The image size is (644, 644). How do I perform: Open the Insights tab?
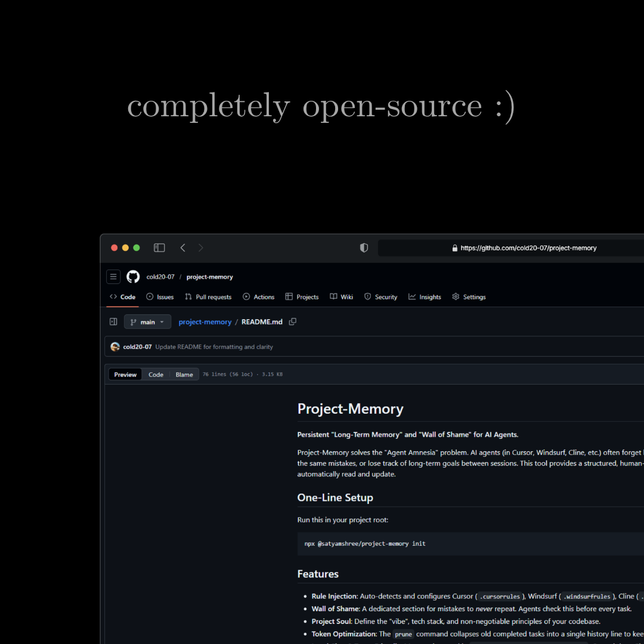425,297
